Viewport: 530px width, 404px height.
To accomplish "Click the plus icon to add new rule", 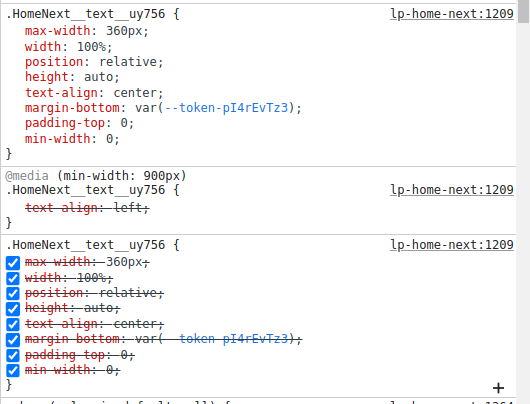I will click(x=498, y=388).
